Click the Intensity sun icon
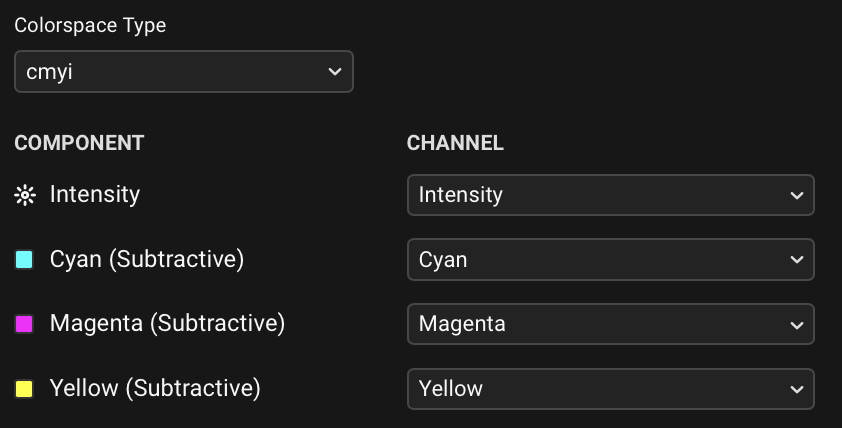 (x=25, y=195)
